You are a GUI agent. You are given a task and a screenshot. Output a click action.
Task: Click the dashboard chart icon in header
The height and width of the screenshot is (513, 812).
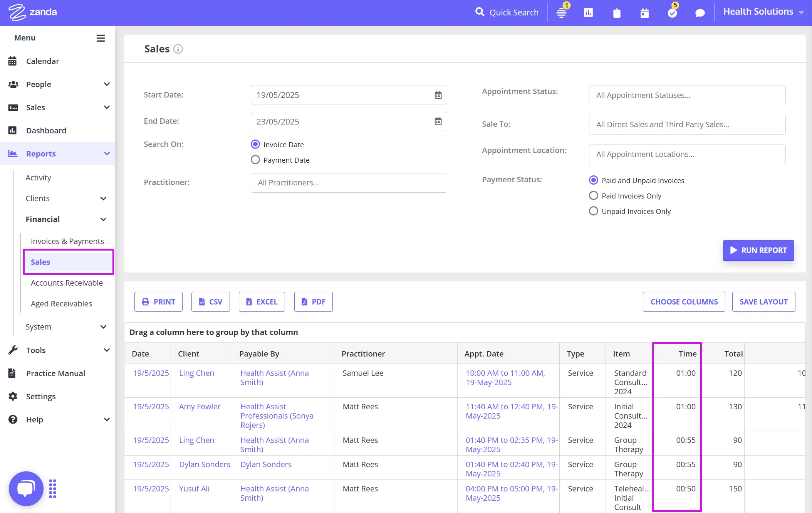(588, 13)
